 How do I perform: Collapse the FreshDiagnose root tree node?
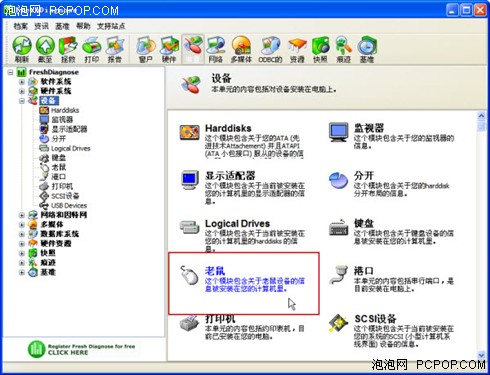coord(11,72)
